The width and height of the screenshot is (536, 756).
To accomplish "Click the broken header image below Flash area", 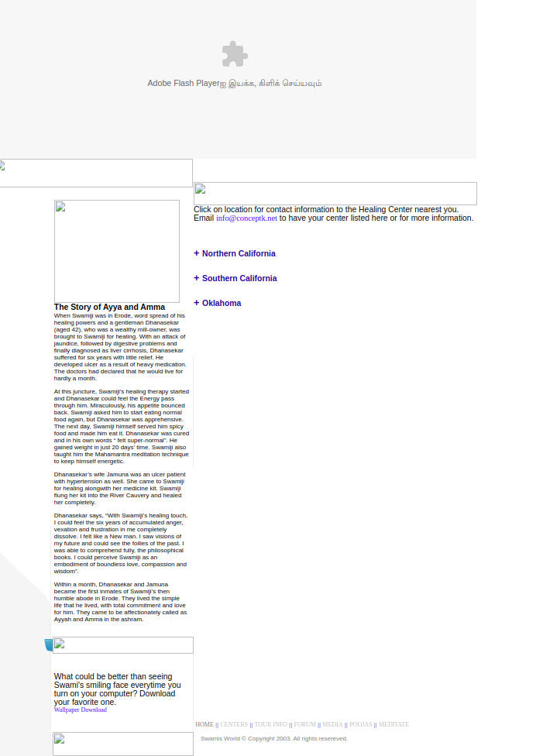I will 96,173.
